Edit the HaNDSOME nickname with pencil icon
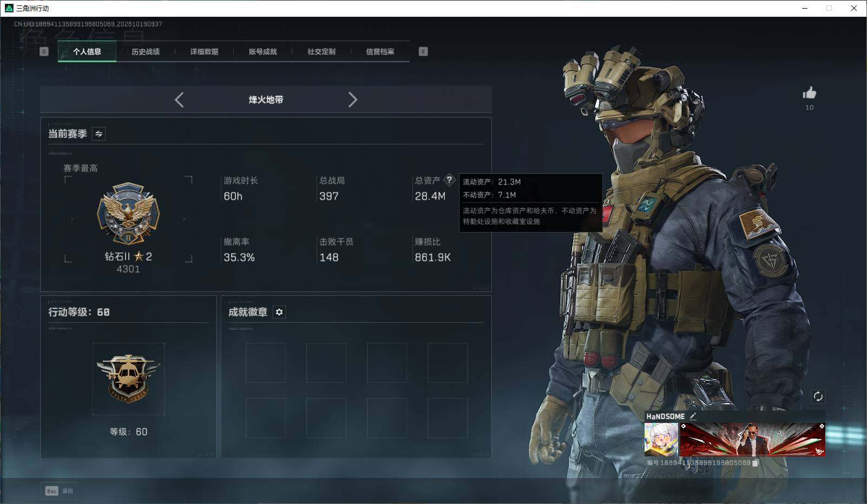867x504 pixels. click(x=693, y=416)
